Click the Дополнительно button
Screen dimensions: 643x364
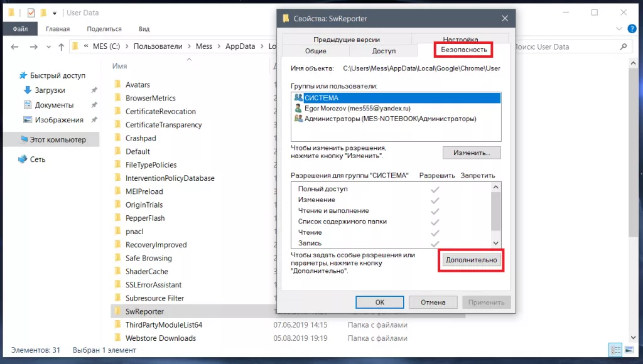pos(471,260)
